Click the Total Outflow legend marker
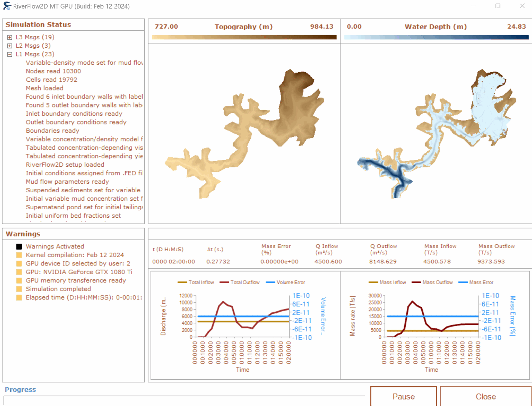532x406 pixels. [x=224, y=282]
